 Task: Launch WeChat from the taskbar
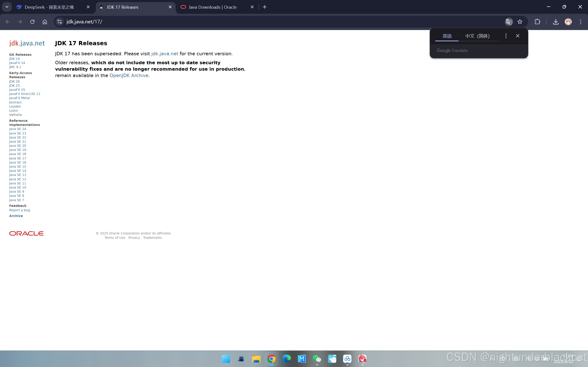click(x=317, y=359)
